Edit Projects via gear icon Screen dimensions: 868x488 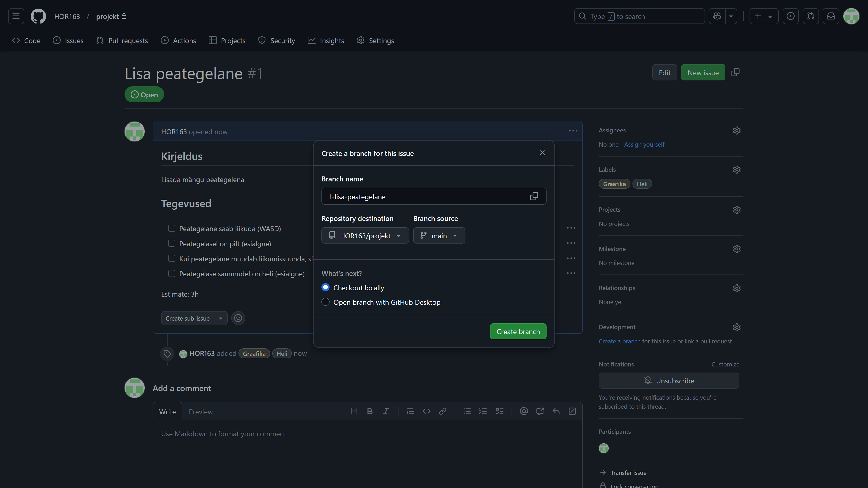point(737,210)
